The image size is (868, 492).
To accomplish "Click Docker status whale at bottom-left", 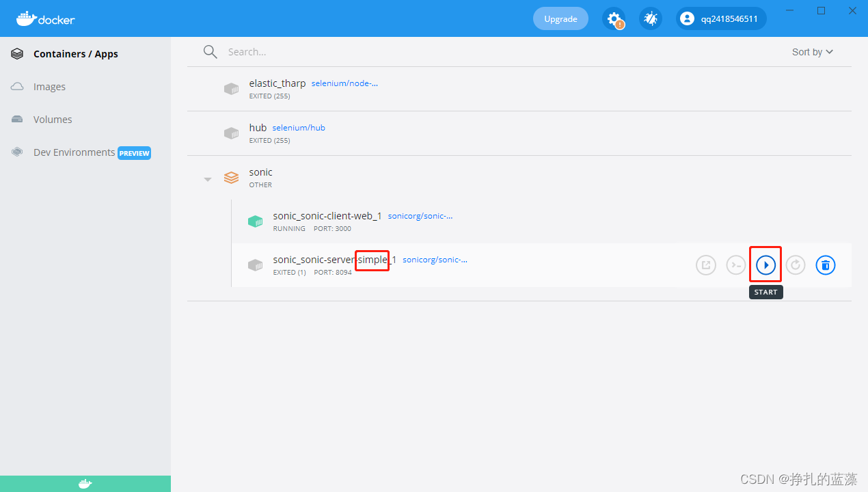I will pos(85,484).
